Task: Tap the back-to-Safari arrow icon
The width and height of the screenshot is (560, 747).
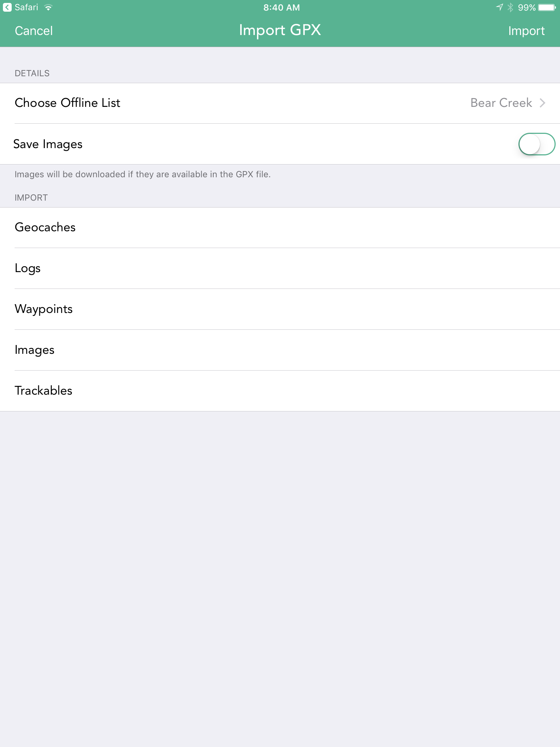Action: (7, 7)
